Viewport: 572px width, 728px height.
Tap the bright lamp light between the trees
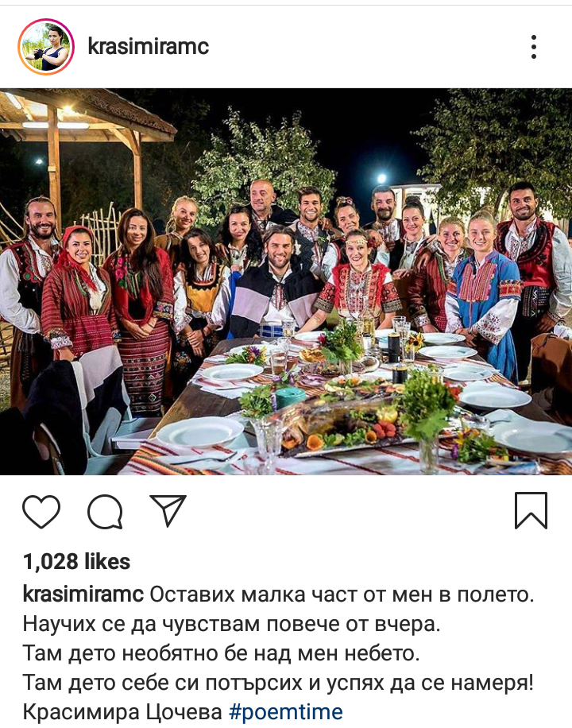(381, 178)
